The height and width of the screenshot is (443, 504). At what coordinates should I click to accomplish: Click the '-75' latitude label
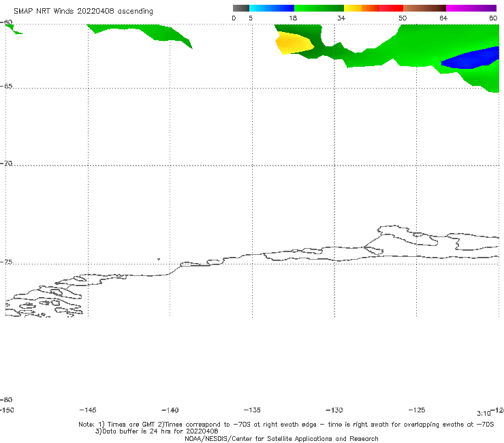(x=6, y=262)
